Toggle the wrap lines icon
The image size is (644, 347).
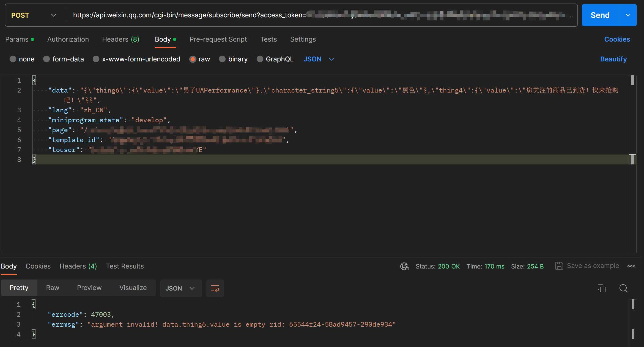pos(215,288)
